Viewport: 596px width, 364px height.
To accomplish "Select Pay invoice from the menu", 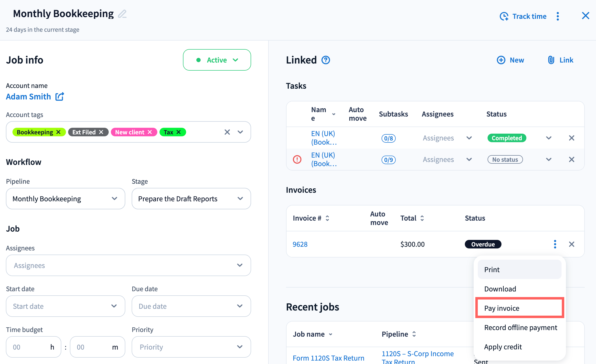I will (520, 308).
